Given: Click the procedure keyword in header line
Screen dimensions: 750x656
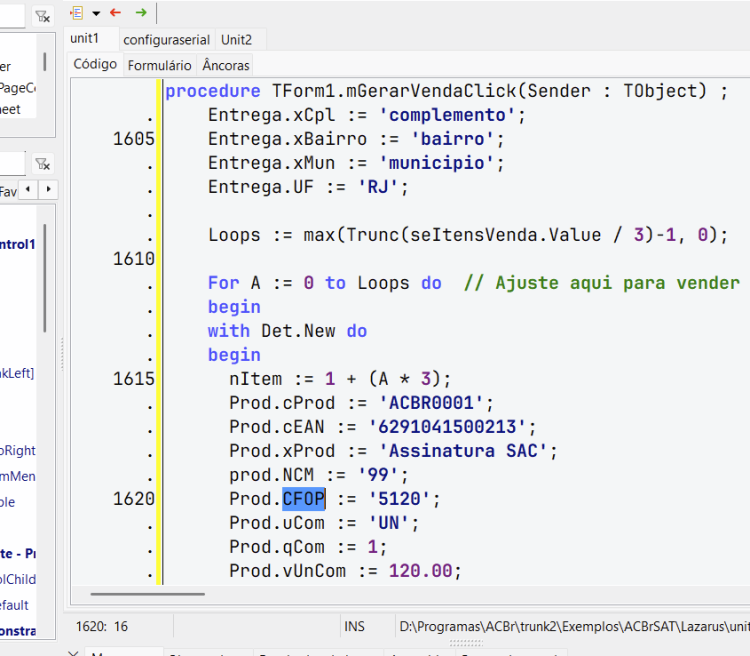Looking at the screenshot, I should point(213,91).
